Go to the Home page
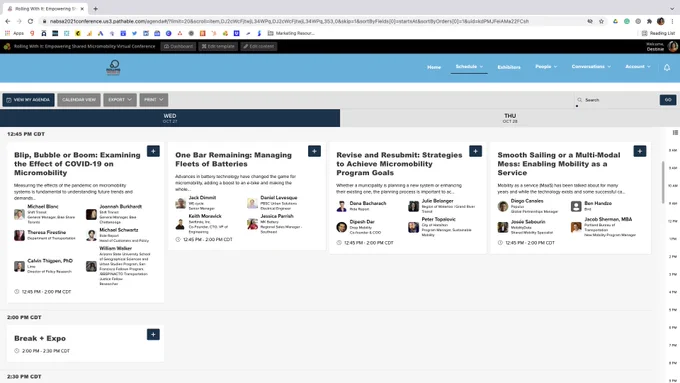The width and height of the screenshot is (680, 383). 434,67
